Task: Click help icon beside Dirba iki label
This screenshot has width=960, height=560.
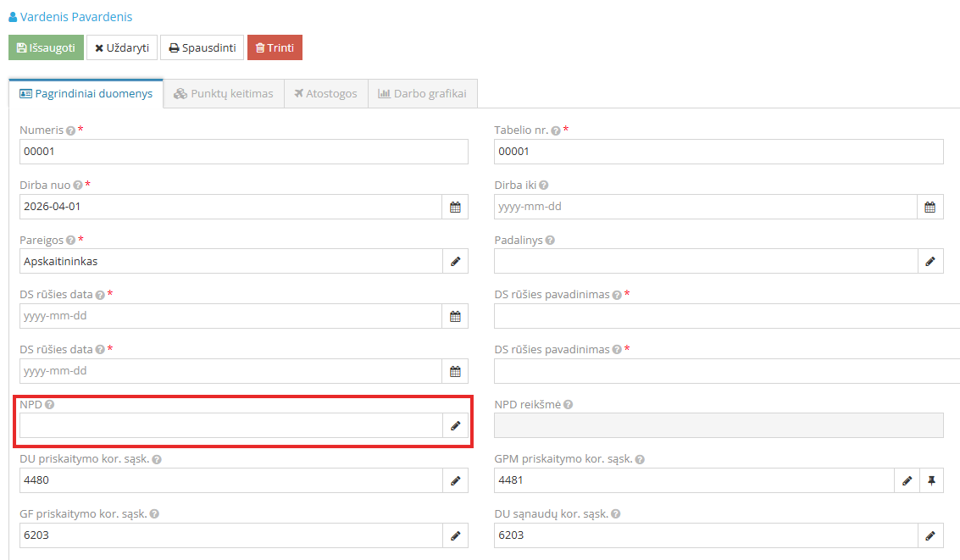Action: [x=544, y=185]
